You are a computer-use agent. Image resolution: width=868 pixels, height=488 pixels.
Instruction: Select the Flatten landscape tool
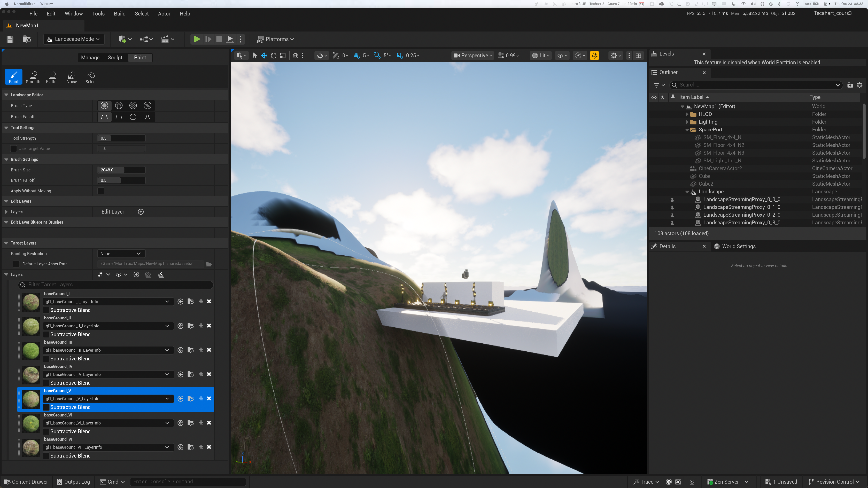pyautogui.click(x=52, y=77)
